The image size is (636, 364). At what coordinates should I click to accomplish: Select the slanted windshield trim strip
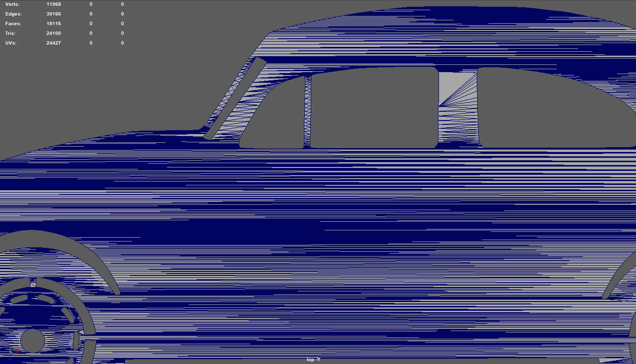(x=235, y=98)
